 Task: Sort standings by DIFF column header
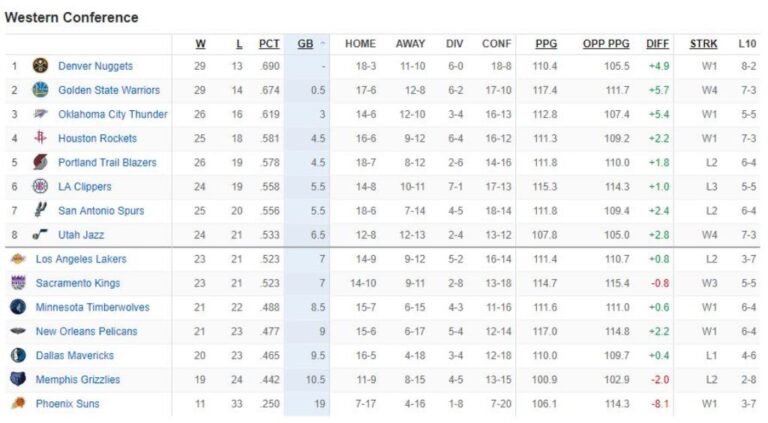pos(657,44)
